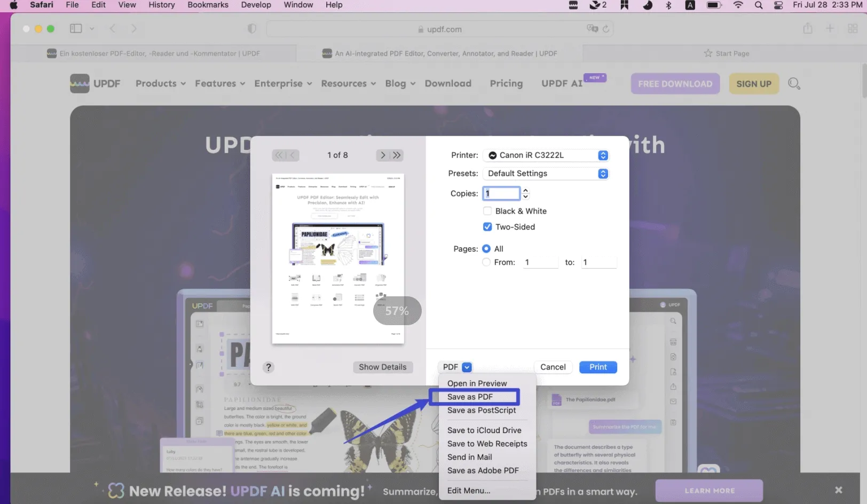
Task: Expand the Products menu
Action: tap(161, 83)
